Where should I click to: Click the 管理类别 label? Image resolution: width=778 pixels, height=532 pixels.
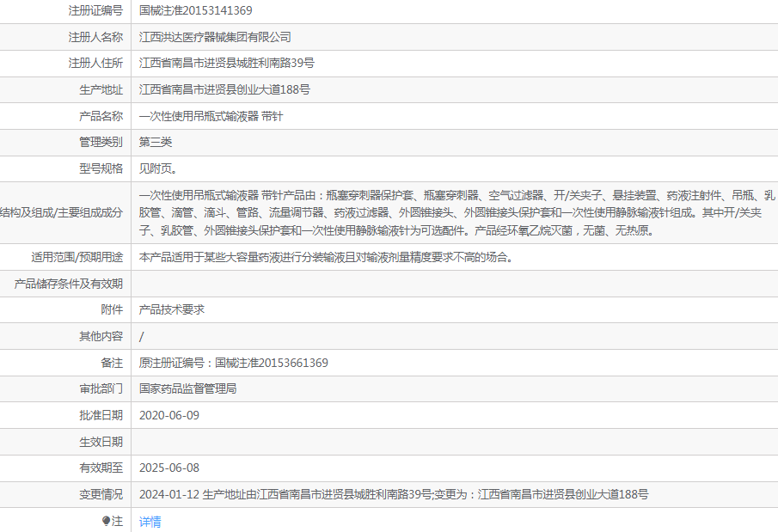point(101,142)
